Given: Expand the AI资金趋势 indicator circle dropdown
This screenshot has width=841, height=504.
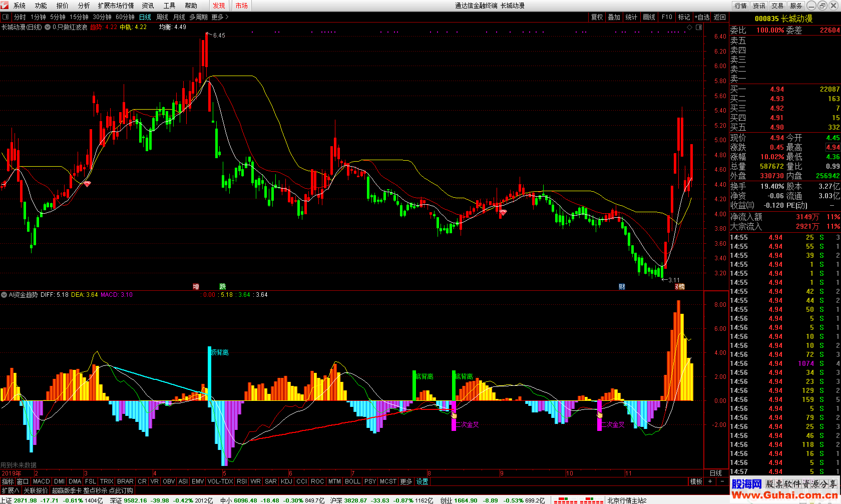Looking at the screenshot, I should pyautogui.click(x=4, y=295).
